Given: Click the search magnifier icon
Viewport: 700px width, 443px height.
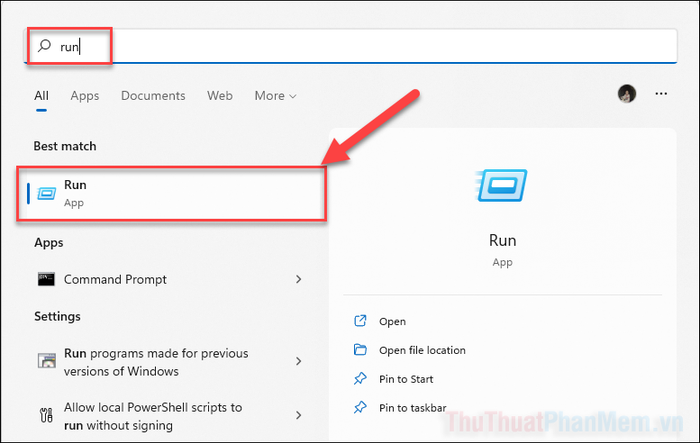Looking at the screenshot, I should [x=44, y=46].
